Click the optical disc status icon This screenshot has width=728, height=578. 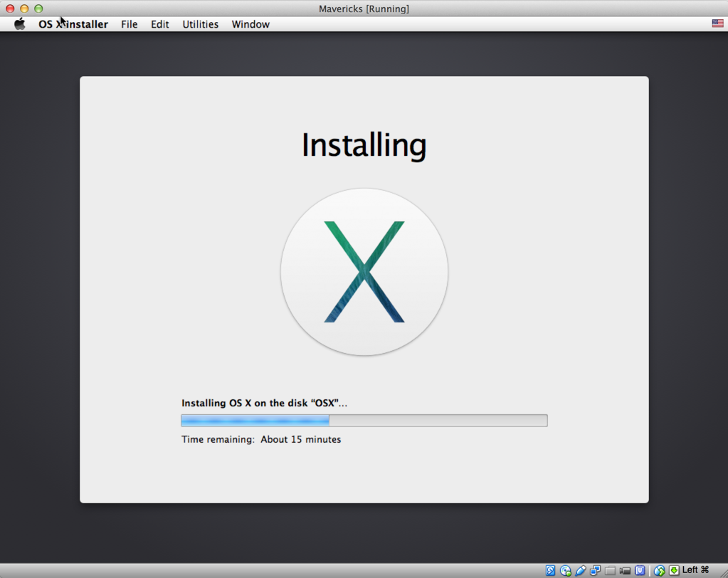(x=565, y=571)
